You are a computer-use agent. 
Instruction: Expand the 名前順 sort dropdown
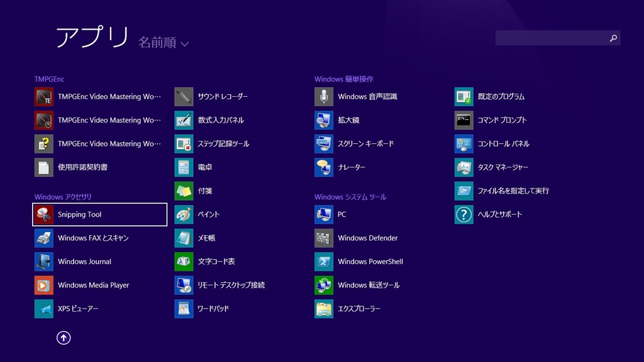point(164,42)
